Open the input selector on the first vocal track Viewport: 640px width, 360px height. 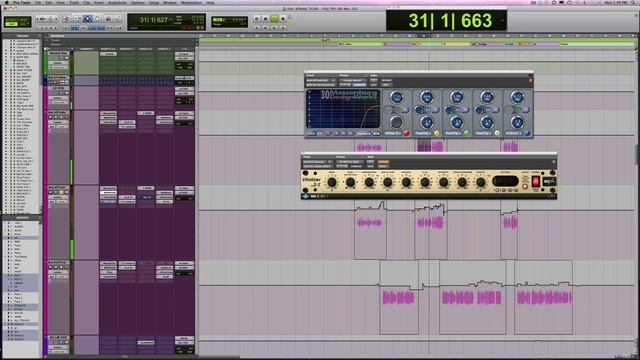pos(184,113)
